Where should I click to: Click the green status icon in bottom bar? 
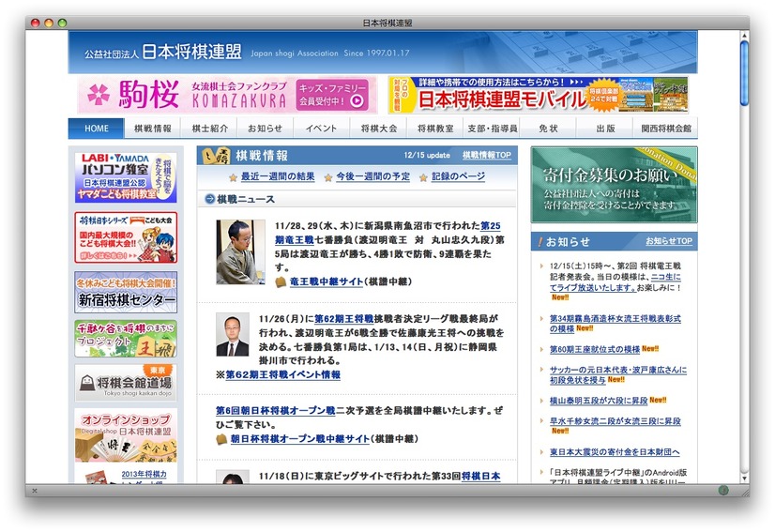click(723, 490)
